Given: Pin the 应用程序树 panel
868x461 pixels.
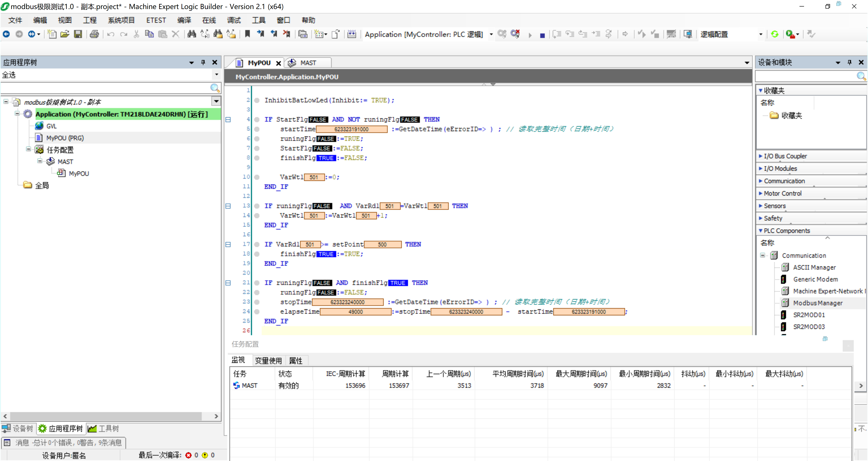Looking at the screenshot, I should click(203, 62).
